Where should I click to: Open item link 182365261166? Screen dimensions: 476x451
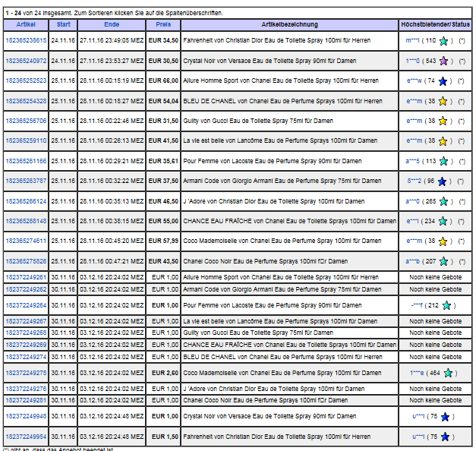pos(26,161)
